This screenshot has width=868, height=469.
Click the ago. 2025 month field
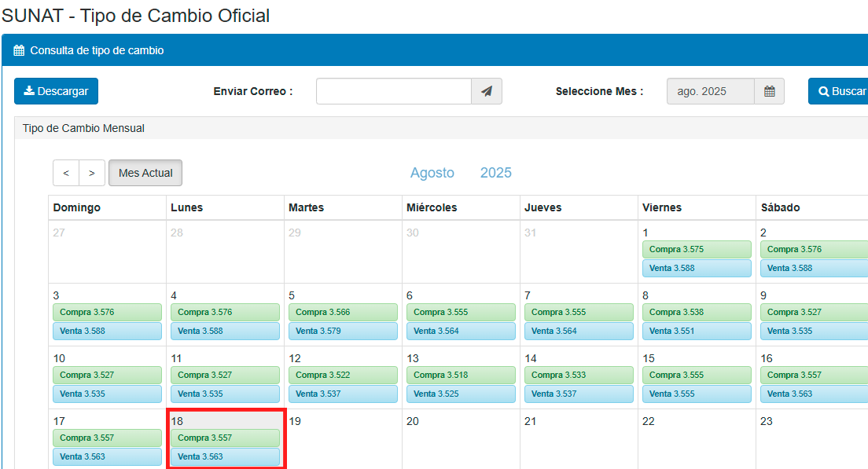(x=711, y=91)
